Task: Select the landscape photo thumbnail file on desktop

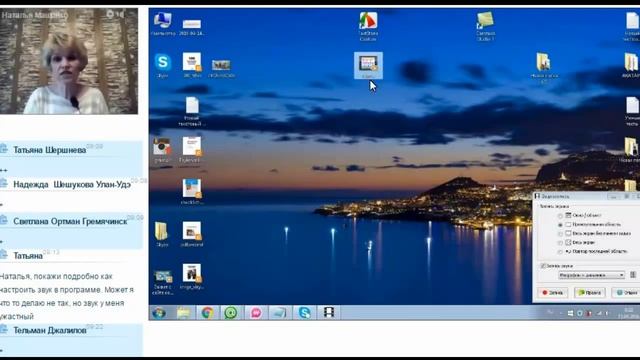Action: (221, 68)
